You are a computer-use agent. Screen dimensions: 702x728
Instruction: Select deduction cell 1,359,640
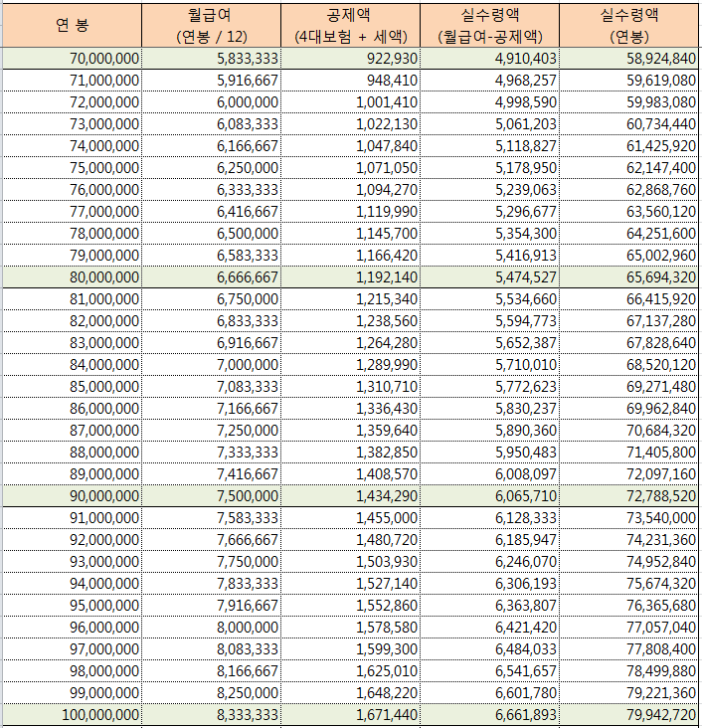351,430
